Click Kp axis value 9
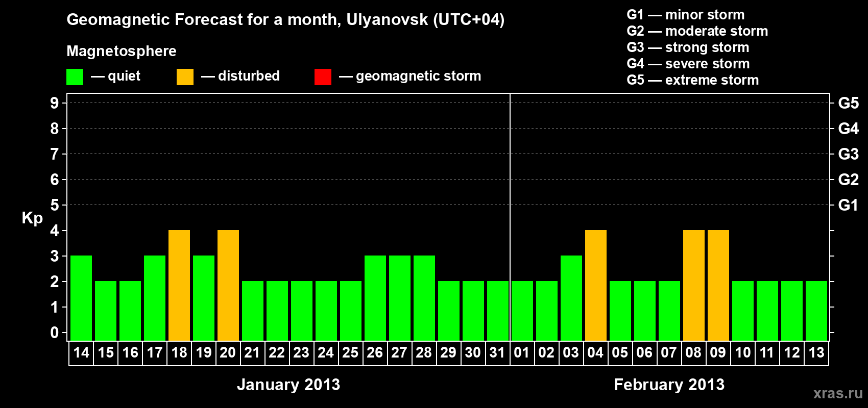 point(55,103)
